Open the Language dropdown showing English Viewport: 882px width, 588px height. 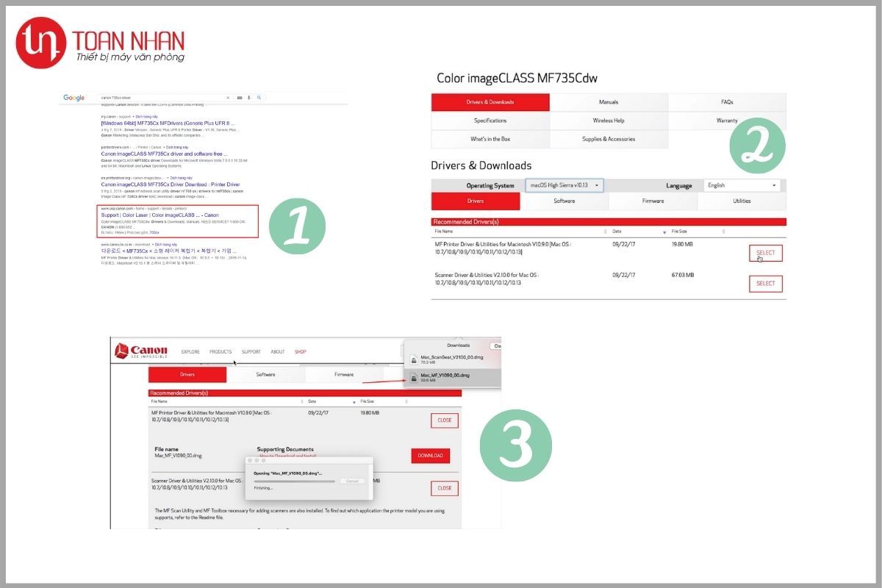coord(742,185)
